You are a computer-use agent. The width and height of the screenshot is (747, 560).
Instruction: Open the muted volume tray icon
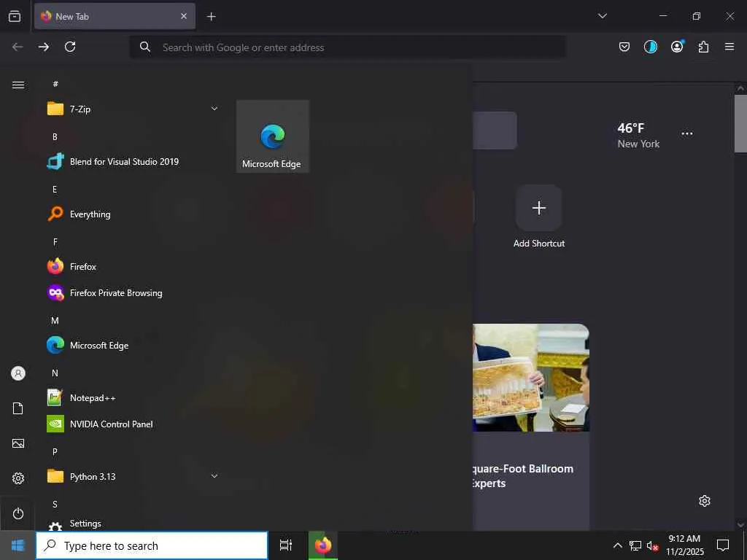652,545
